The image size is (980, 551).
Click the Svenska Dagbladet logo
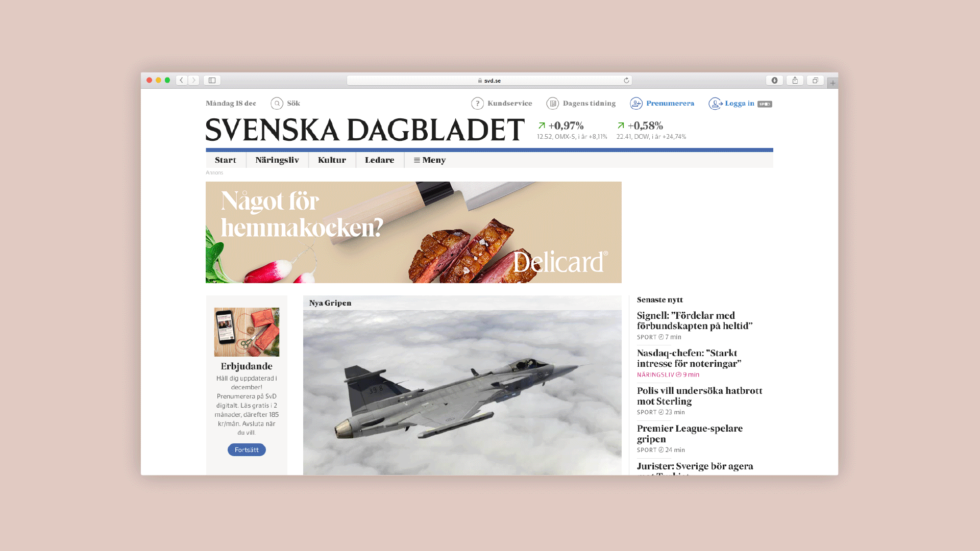pos(365,130)
